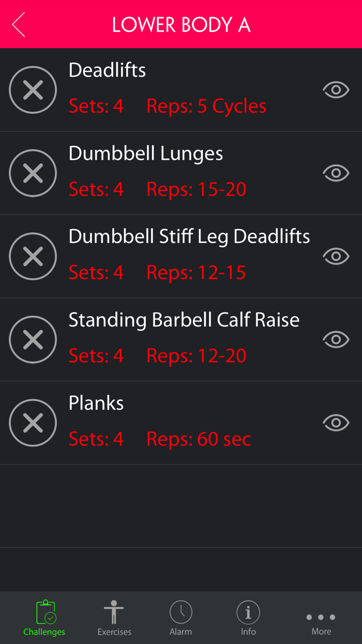Open the More ellipsis icon

tap(321, 616)
